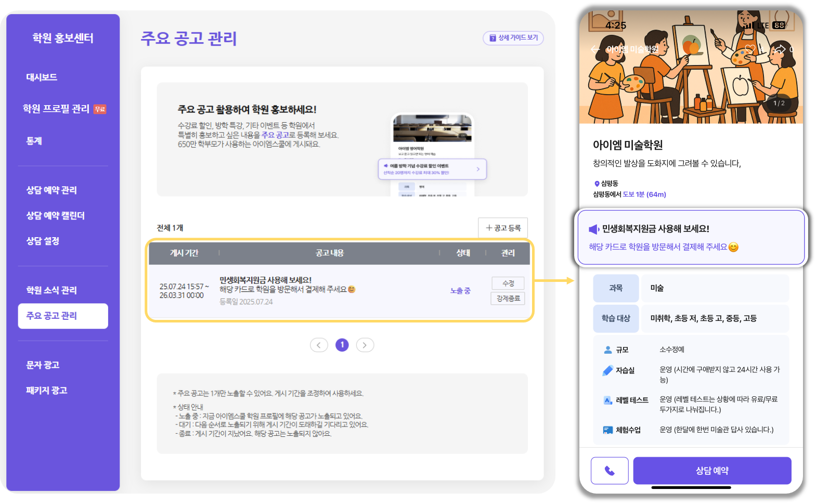The height and width of the screenshot is (504, 816).
Task: Click the 과목 label in phone preview
Action: click(616, 288)
